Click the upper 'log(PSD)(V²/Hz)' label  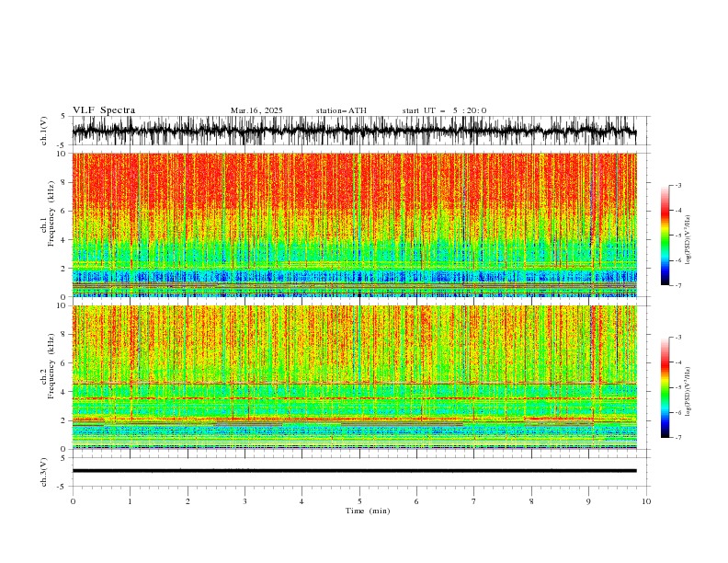[688, 240]
